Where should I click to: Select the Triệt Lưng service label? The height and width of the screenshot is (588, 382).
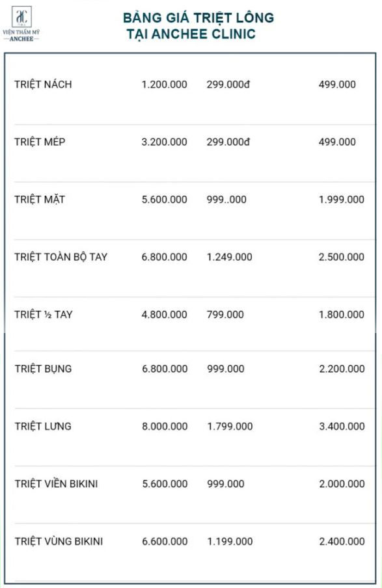coord(43,426)
